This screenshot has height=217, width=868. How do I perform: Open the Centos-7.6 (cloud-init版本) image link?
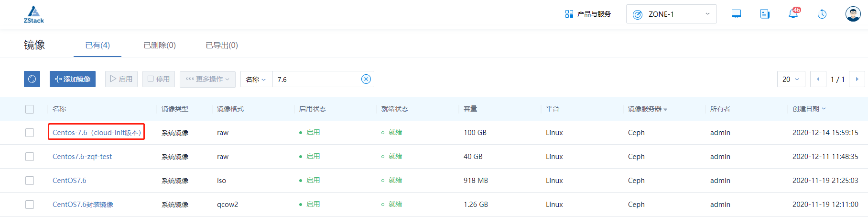click(x=97, y=133)
